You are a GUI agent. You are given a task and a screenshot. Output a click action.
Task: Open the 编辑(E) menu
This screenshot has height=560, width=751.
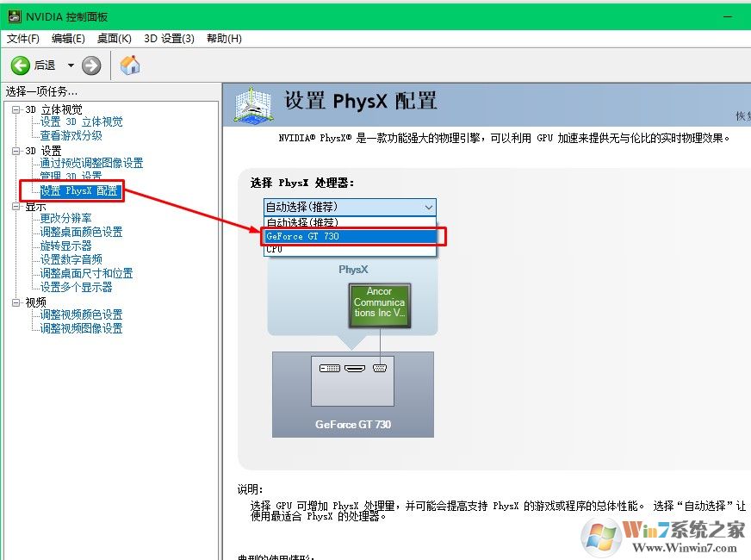tap(68, 38)
